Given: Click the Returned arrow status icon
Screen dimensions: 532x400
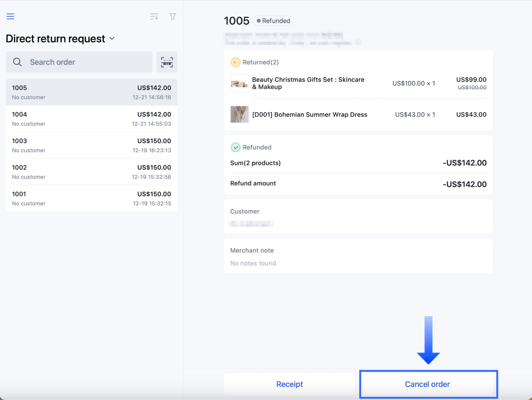Looking at the screenshot, I should (235, 62).
